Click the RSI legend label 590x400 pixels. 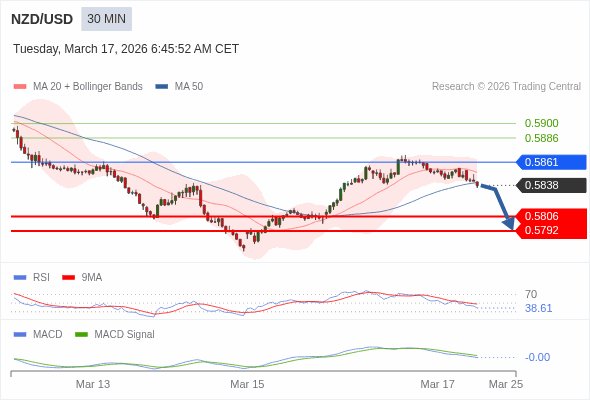41,278
